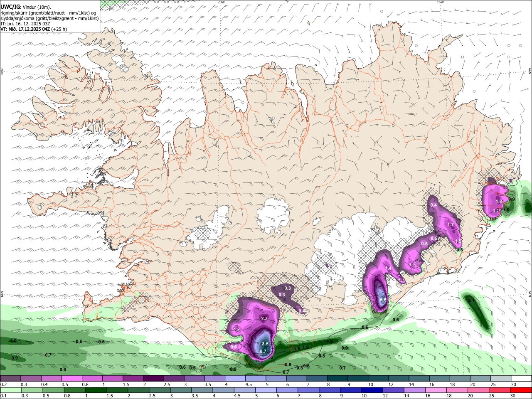Click the "0.4" label in the legend

pos(44,384)
